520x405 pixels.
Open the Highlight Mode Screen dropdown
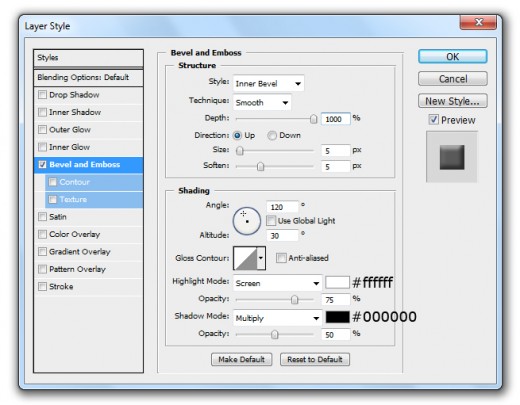click(x=277, y=283)
